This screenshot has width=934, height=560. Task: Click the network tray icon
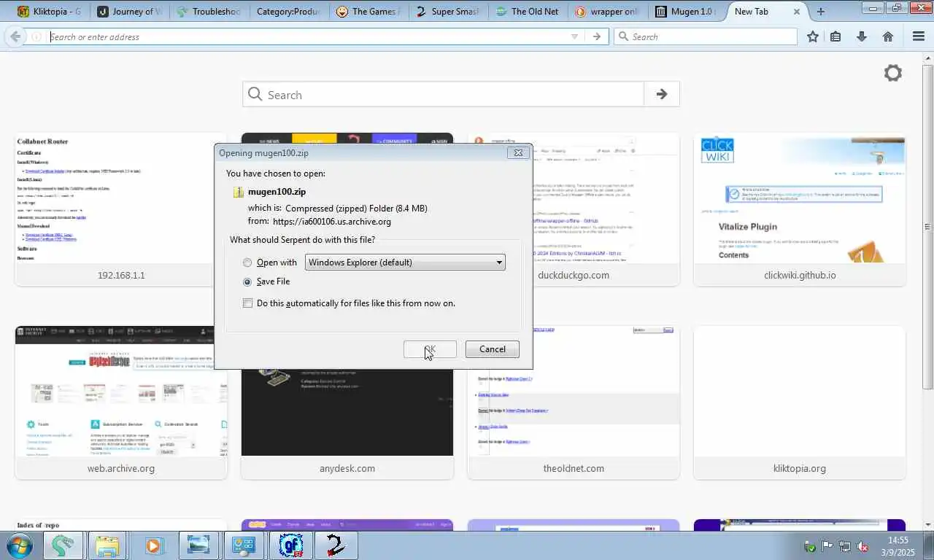coord(845,546)
